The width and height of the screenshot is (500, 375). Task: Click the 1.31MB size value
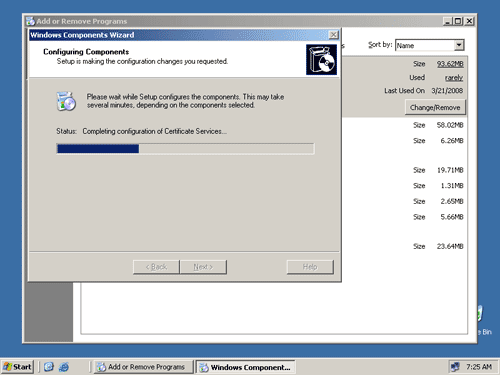tap(452, 186)
